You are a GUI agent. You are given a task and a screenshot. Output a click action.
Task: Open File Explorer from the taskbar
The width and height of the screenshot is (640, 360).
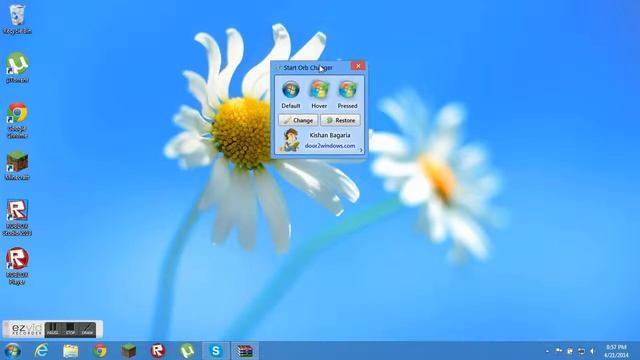(x=71, y=351)
